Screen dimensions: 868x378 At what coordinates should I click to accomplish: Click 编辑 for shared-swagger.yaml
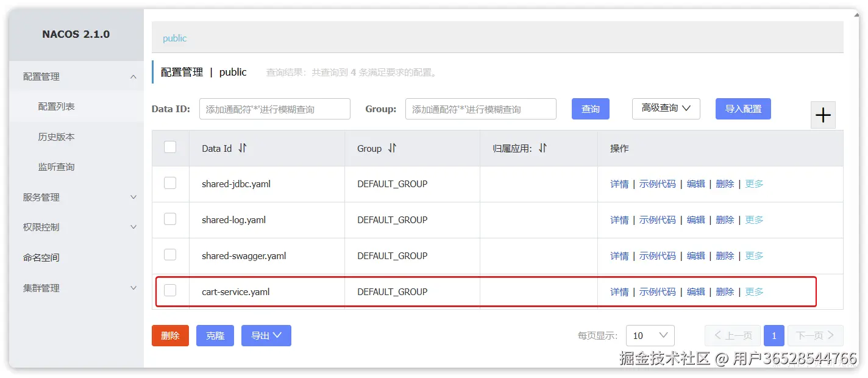pyautogui.click(x=696, y=256)
